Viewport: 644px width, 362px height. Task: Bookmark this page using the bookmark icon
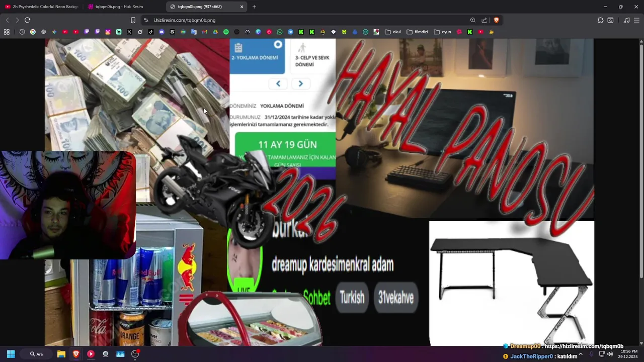(x=133, y=20)
